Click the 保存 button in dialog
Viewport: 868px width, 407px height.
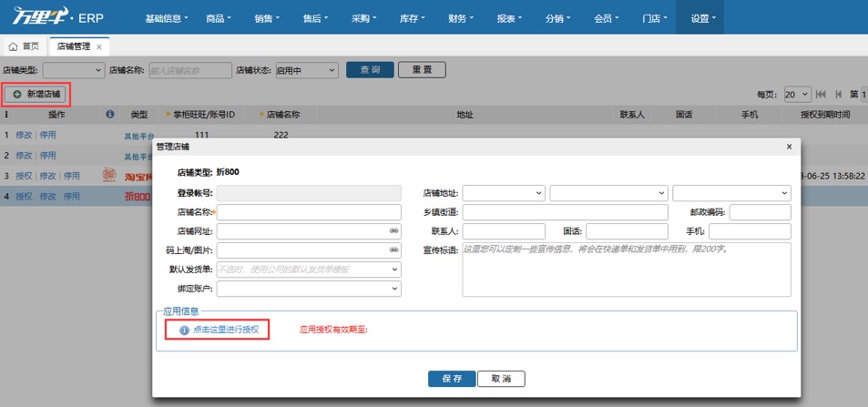(452, 379)
